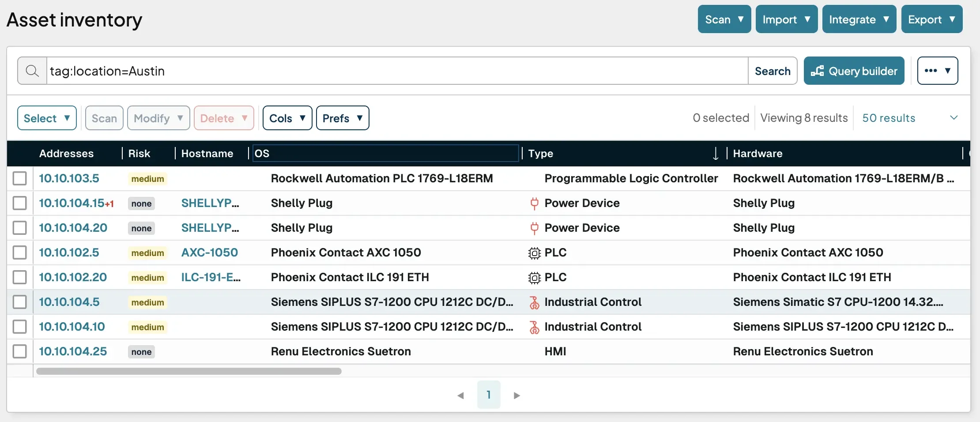Click the OS column header

point(385,154)
